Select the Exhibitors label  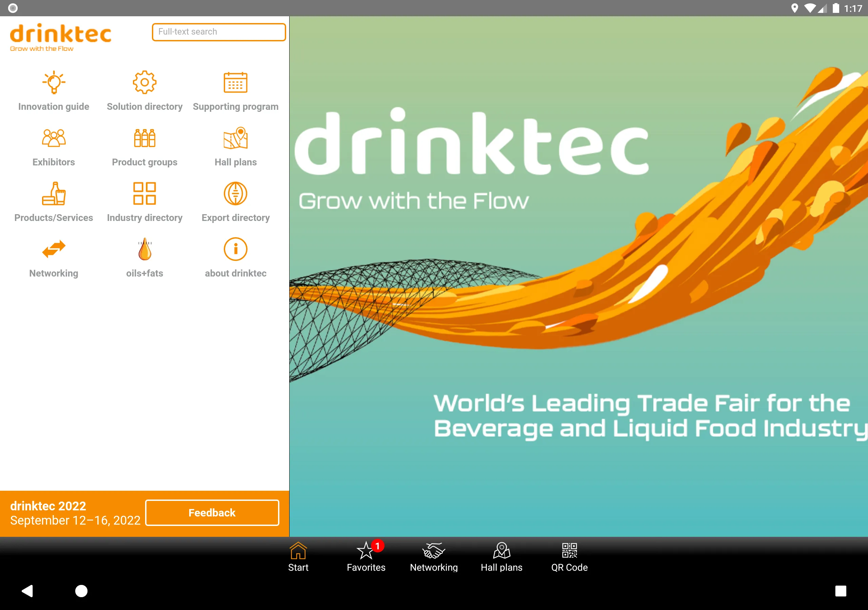(x=54, y=162)
